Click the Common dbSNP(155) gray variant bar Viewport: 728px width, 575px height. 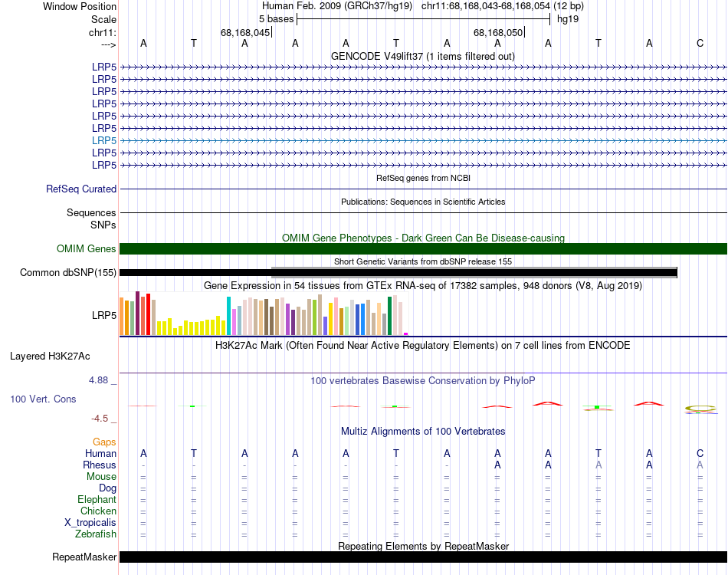[x=474, y=272]
